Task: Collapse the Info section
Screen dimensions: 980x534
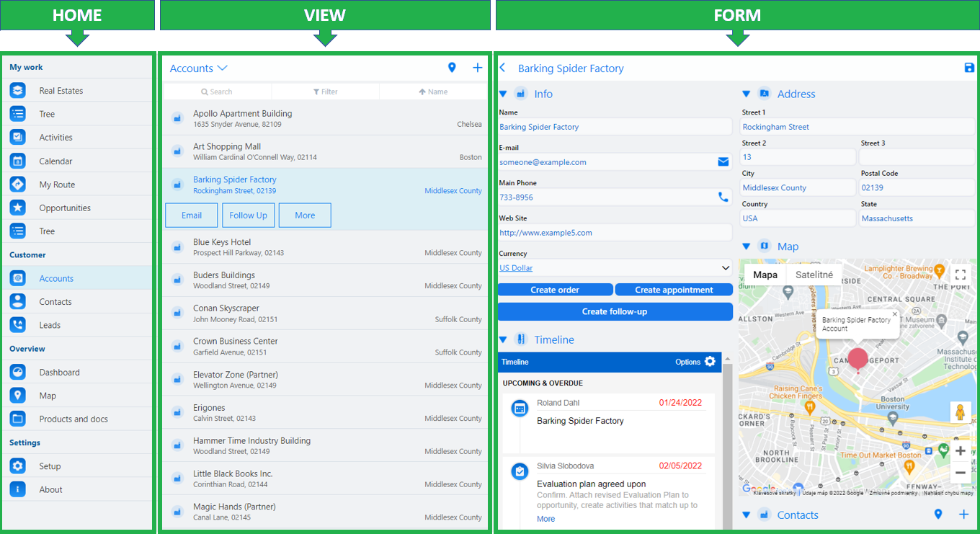Action: (x=503, y=94)
